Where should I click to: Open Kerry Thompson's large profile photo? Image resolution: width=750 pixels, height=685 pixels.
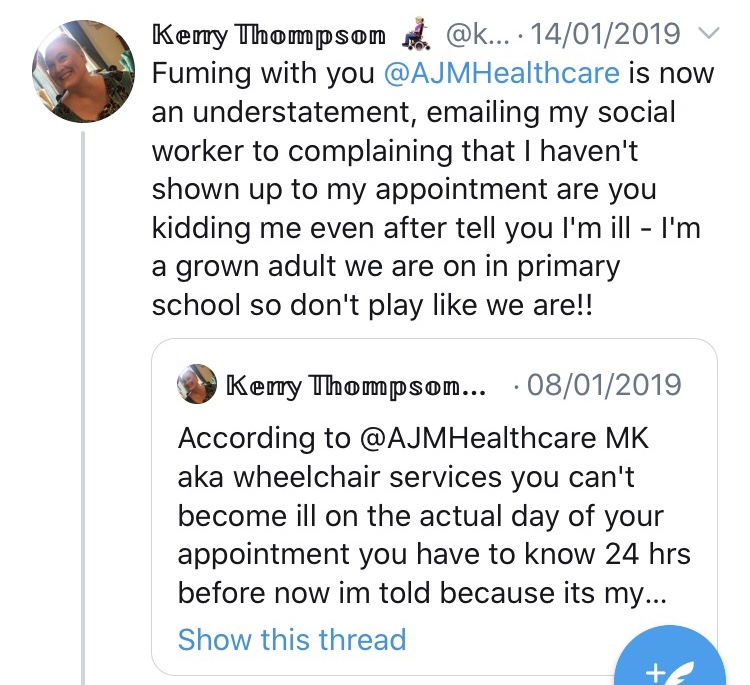83,71
